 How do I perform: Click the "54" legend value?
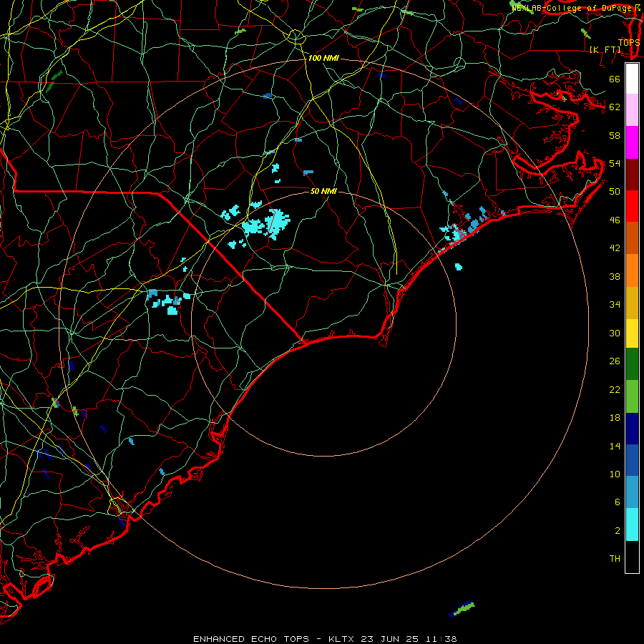click(615, 163)
